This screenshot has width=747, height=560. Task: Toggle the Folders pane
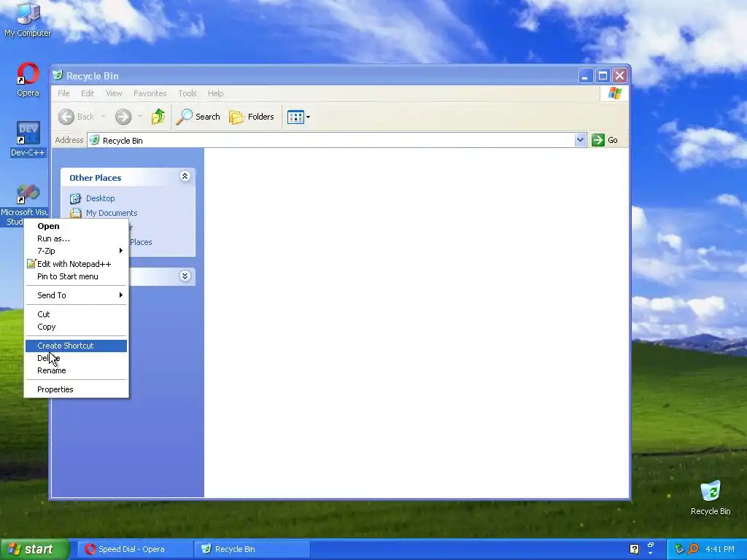pos(252,117)
